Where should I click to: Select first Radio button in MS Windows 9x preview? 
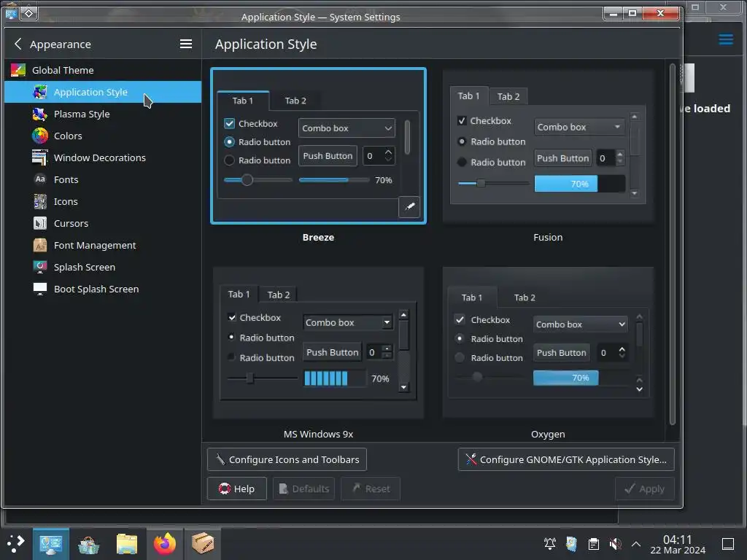[231, 337]
